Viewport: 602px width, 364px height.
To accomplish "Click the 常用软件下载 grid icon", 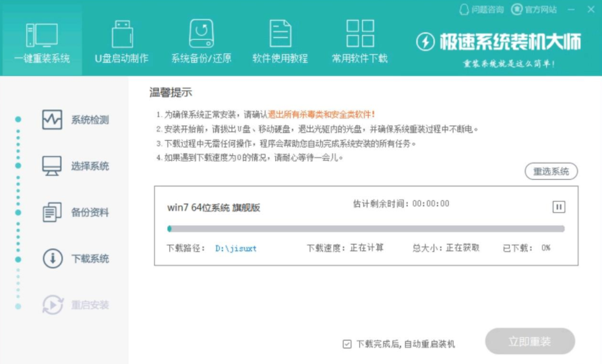I will [359, 33].
